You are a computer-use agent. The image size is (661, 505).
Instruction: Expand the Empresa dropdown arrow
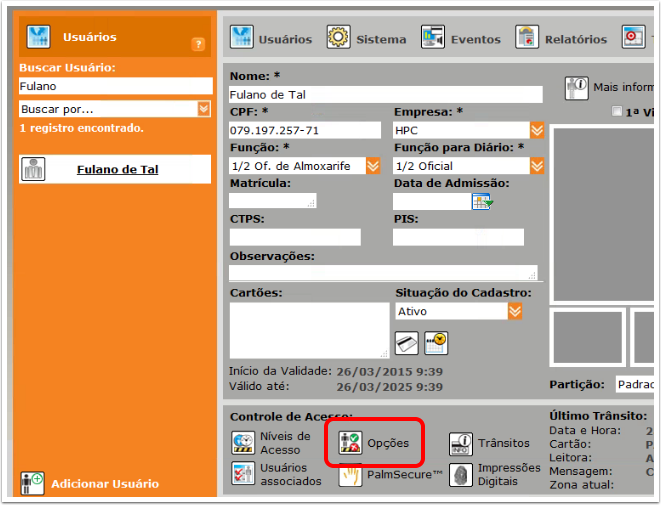click(x=537, y=130)
